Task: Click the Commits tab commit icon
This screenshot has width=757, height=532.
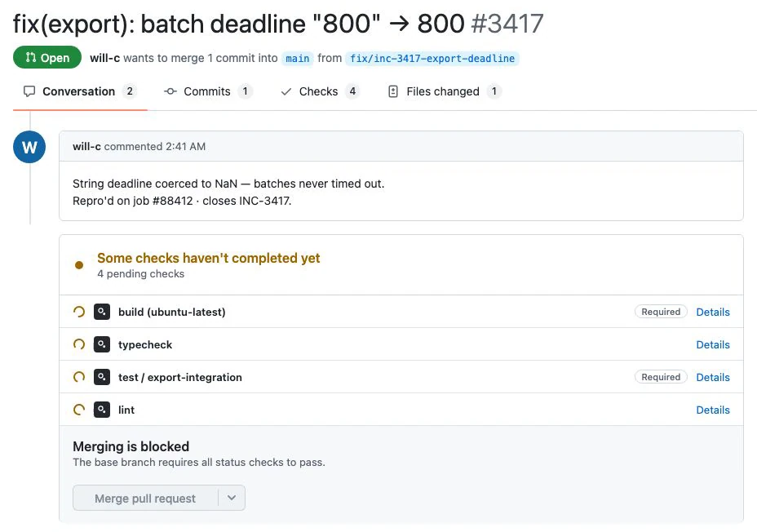Action: 170,91
